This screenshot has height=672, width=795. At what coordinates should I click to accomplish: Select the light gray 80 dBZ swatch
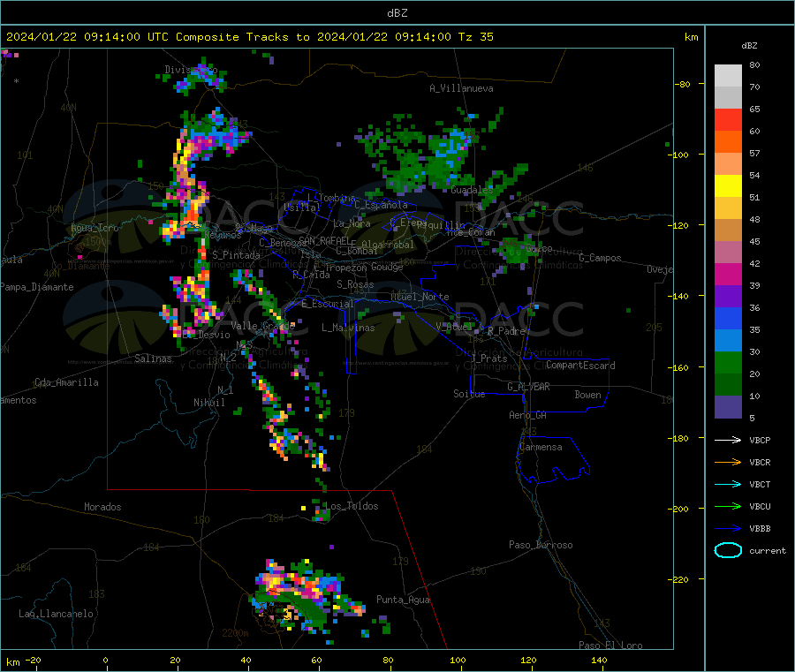[x=728, y=76]
